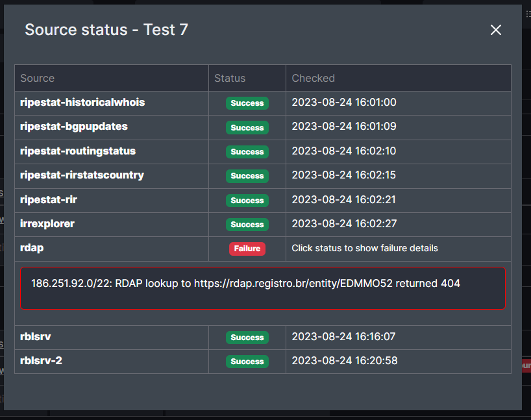The image size is (531, 420).
Task: Click Success badge for ripestat-rir row
Action: [247, 201]
